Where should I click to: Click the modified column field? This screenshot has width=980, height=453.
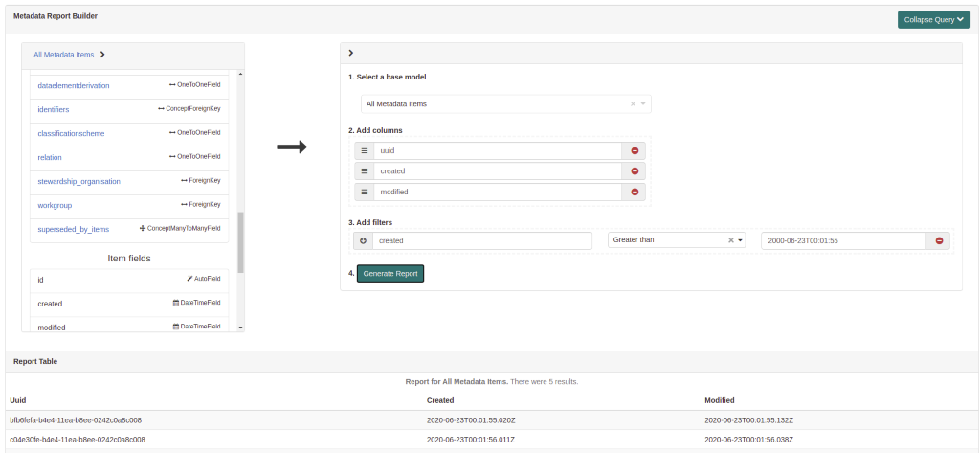coord(498,193)
